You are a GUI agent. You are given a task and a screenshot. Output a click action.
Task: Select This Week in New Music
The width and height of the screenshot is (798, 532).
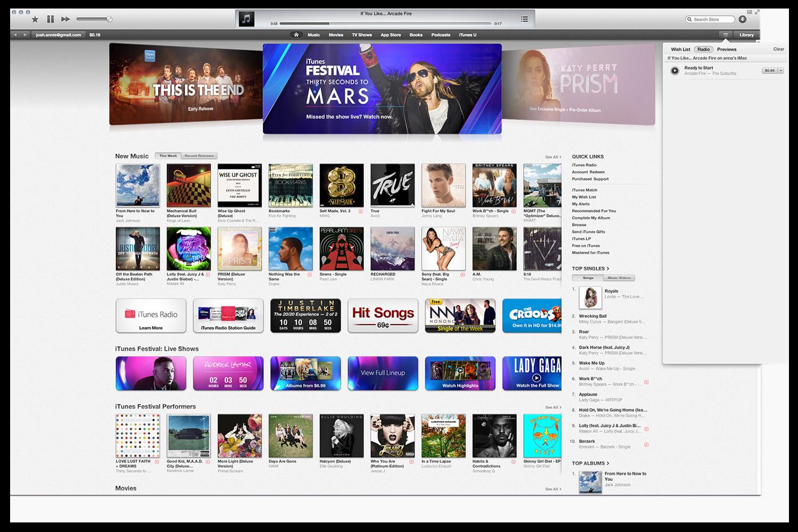click(x=168, y=156)
